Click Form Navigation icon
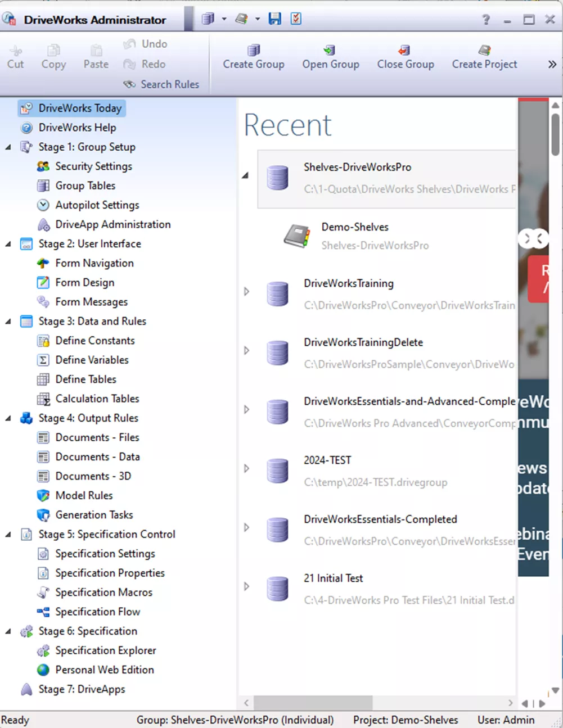The height and width of the screenshot is (728, 563). point(43,263)
